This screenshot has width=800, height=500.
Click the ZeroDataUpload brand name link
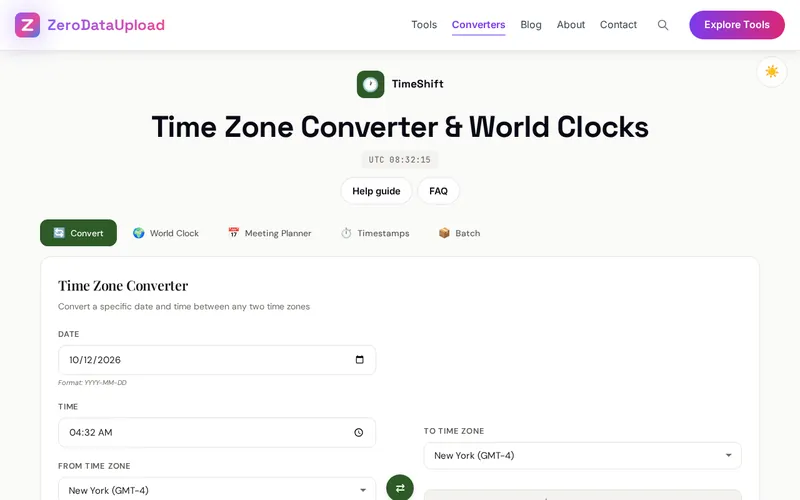click(106, 25)
